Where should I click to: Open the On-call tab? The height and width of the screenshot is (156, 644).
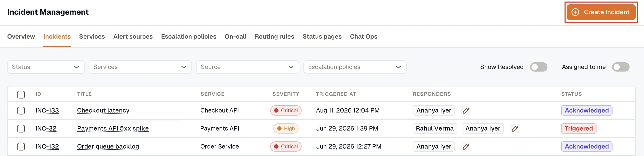coord(236,37)
